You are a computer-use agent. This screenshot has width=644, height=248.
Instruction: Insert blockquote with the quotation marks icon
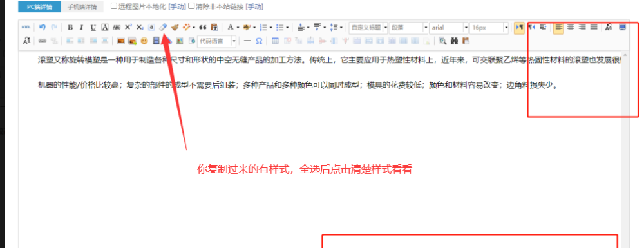pos(202,28)
